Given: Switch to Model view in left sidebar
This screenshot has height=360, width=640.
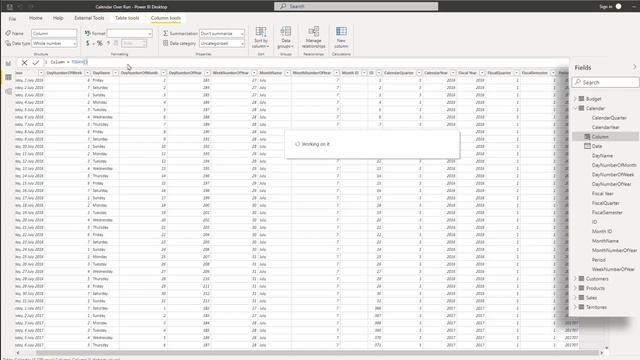Looking at the screenshot, I should click(8, 91).
